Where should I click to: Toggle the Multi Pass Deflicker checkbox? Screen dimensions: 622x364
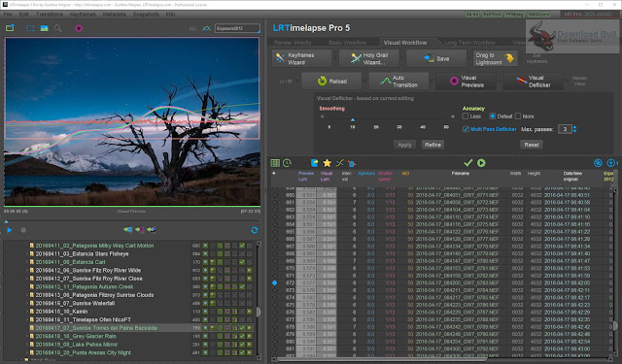tap(466, 129)
